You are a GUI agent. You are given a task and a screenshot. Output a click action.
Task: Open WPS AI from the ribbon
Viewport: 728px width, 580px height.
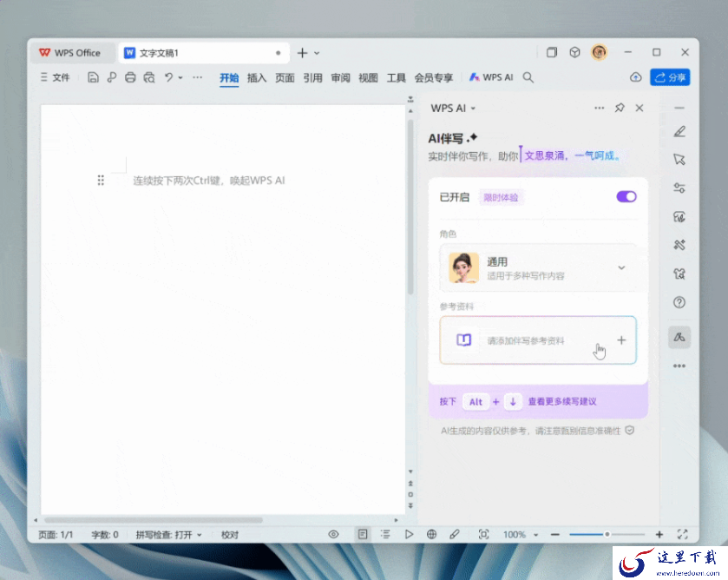(x=491, y=77)
